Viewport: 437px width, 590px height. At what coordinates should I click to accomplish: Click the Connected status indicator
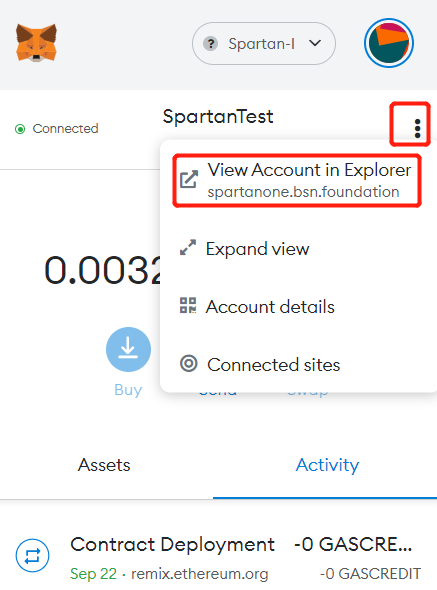click(x=56, y=129)
